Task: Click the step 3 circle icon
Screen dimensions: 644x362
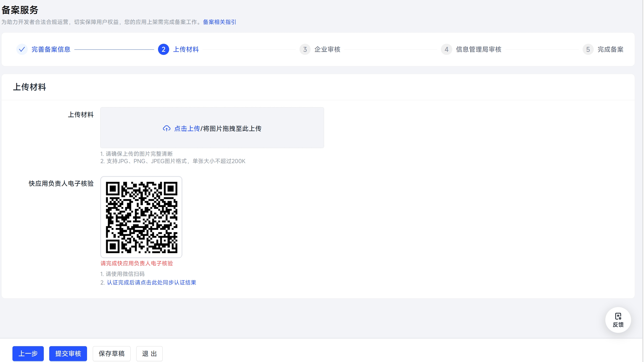Action: pos(305,49)
